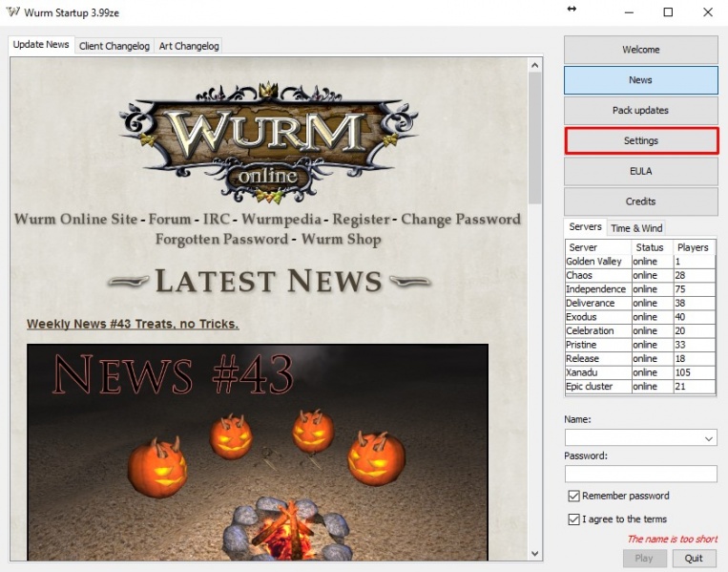The height and width of the screenshot is (572, 728).
Task: Open the Time & Wind tab
Action: click(636, 228)
